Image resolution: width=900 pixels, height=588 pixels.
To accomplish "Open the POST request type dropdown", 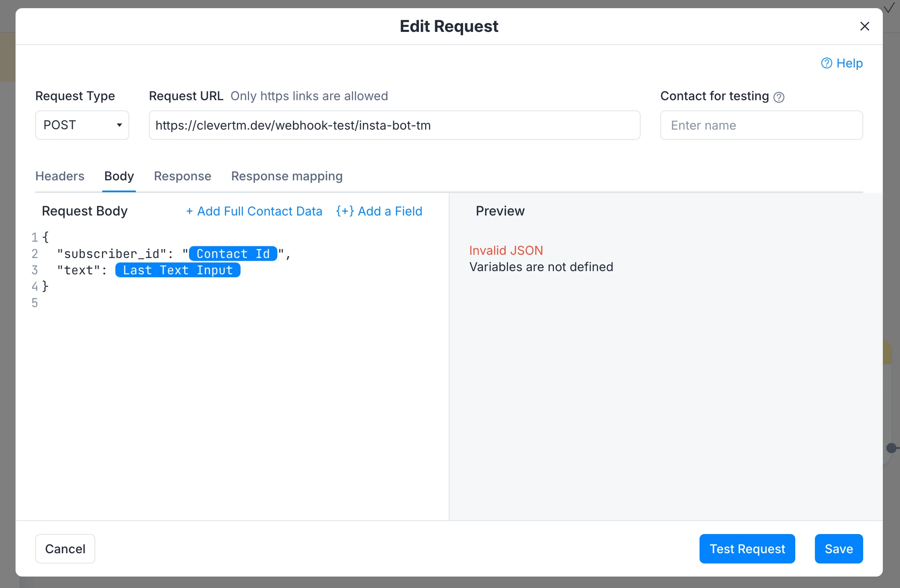I will [x=82, y=125].
